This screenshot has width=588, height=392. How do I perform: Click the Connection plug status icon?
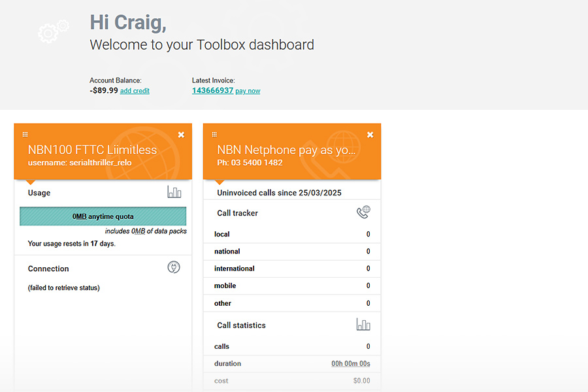[173, 267]
